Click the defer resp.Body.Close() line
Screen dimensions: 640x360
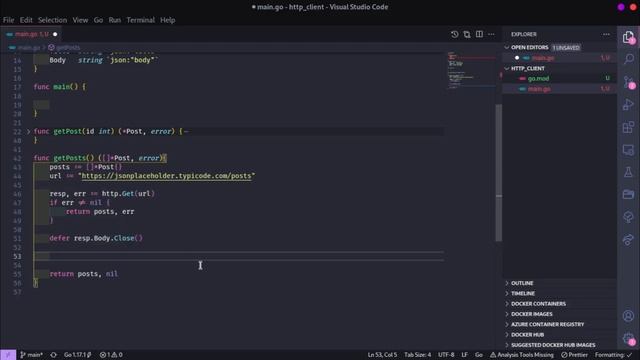96,238
